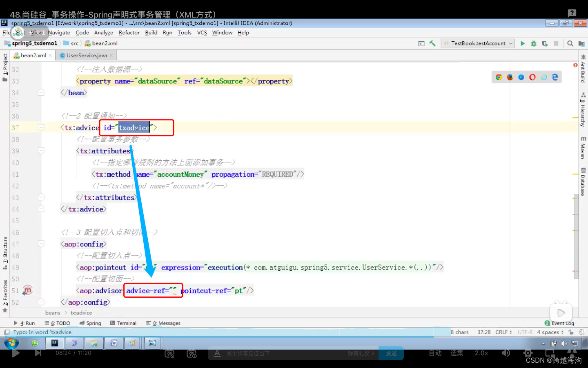Open the Event Log
The image size is (588, 368).
point(559,323)
